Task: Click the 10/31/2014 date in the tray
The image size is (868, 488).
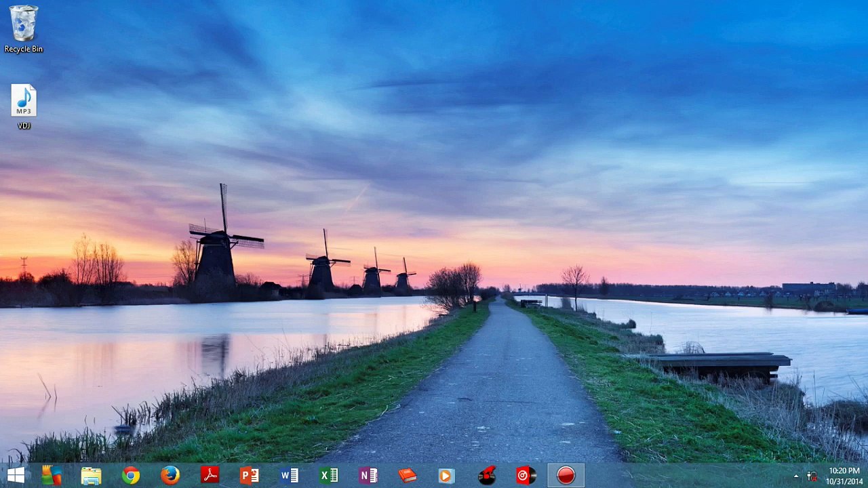Action: tap(844, 481)
